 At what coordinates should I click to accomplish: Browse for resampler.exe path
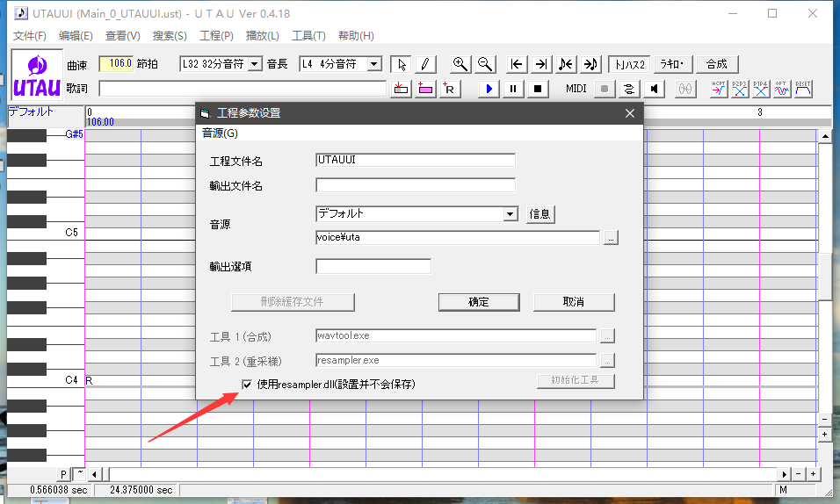[x=607, y=361]
